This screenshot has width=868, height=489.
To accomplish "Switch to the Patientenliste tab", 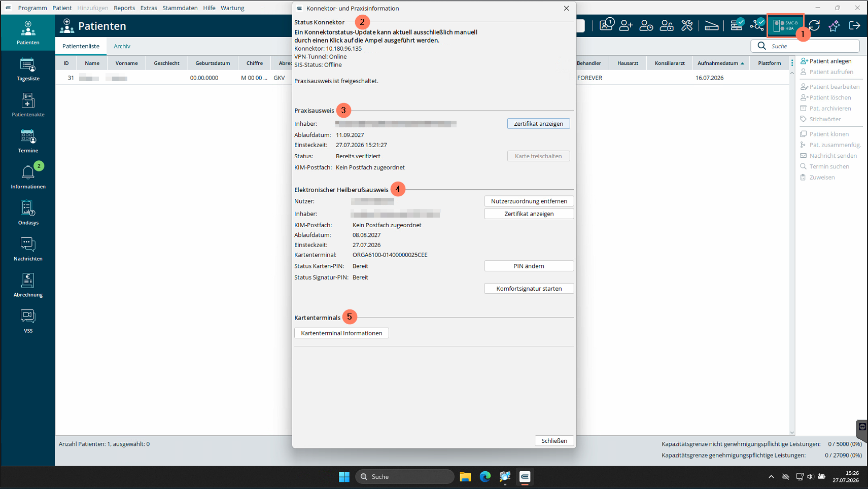I will (x=81, y=46).
